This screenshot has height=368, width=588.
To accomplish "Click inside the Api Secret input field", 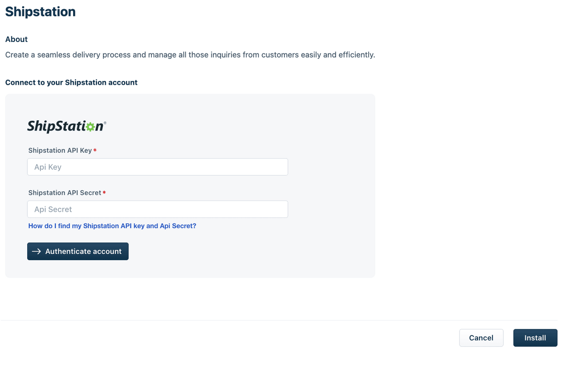I will pos(157,209).
